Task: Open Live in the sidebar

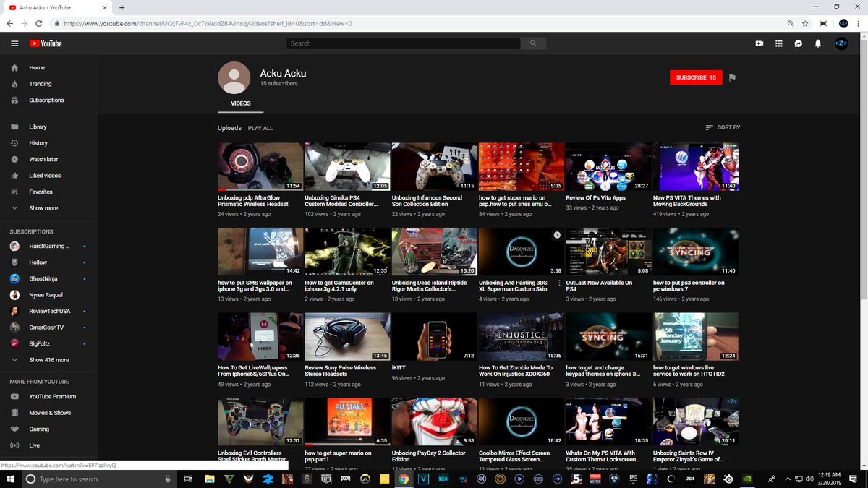Action: [48, 445]
